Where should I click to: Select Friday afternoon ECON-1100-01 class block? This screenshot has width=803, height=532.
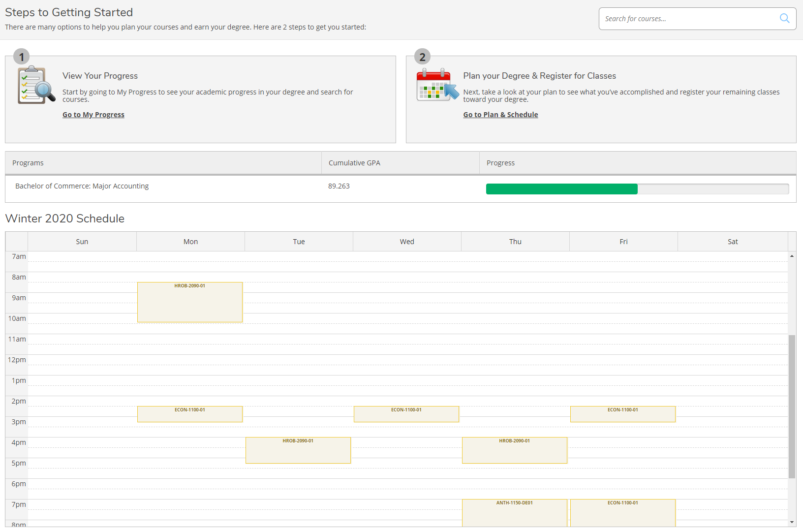(x=623, y=414)
